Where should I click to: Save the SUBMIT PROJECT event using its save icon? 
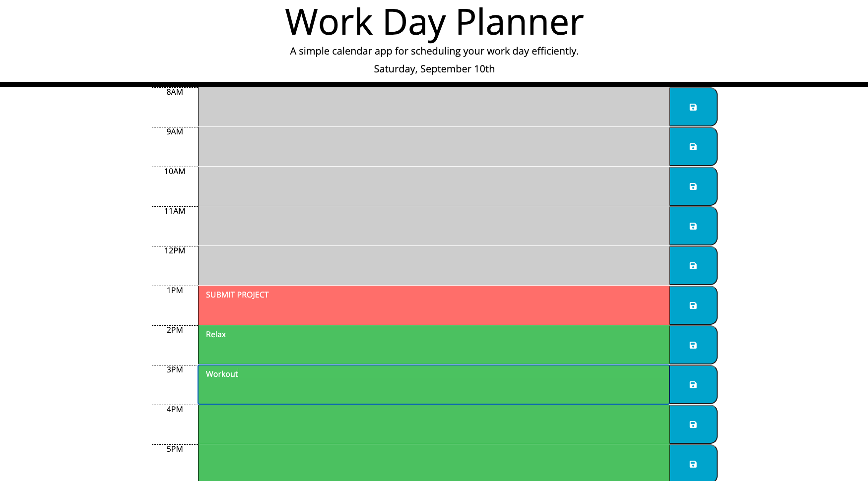(x=693, y=305)
